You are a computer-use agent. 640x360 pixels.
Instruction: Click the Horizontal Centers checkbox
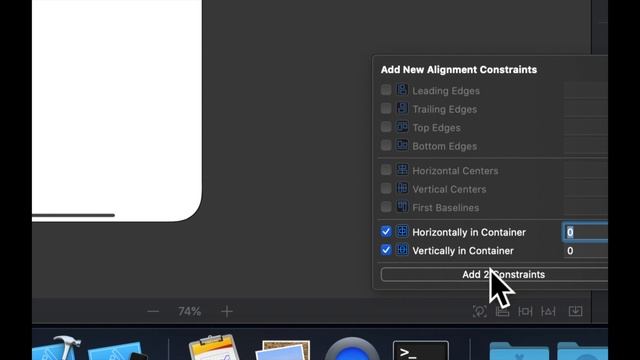(386, 169)
